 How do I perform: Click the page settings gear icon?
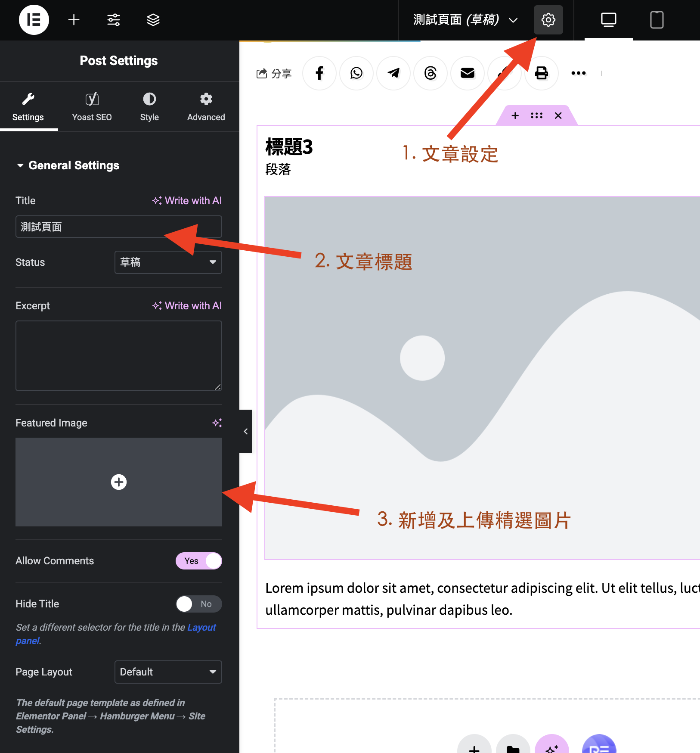coord(548,20)
